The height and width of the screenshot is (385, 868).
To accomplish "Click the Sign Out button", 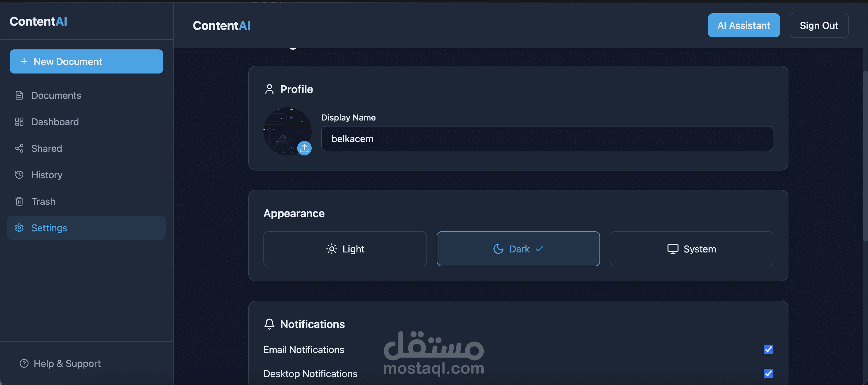I will coord(819,26).
